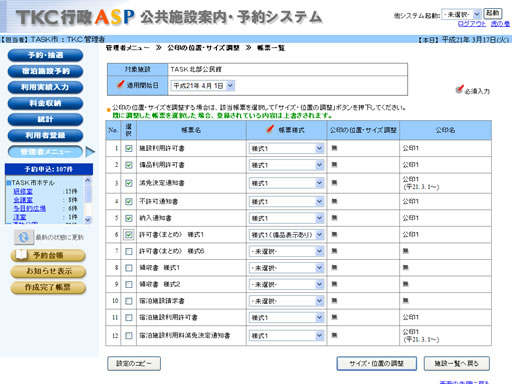
Task: Check the row 8 領収書 様式1 checkbox
Action: [x=129, y=268]
